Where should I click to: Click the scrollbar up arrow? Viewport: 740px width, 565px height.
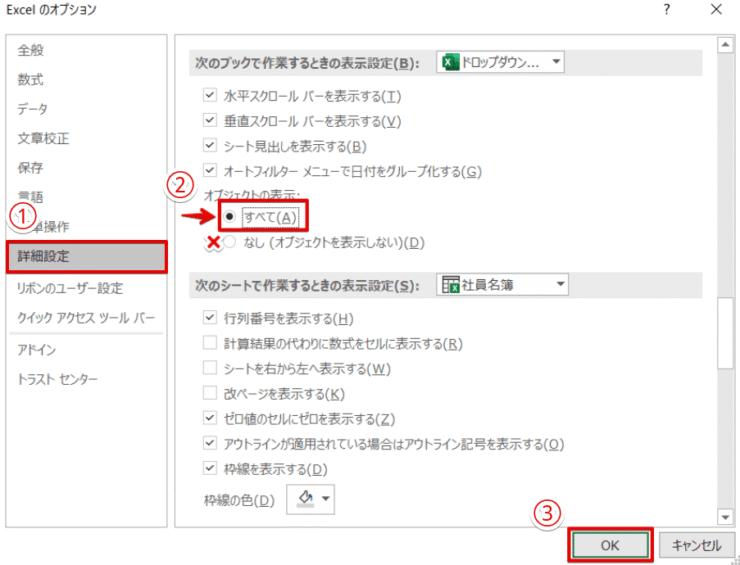(x=725, y=45)
